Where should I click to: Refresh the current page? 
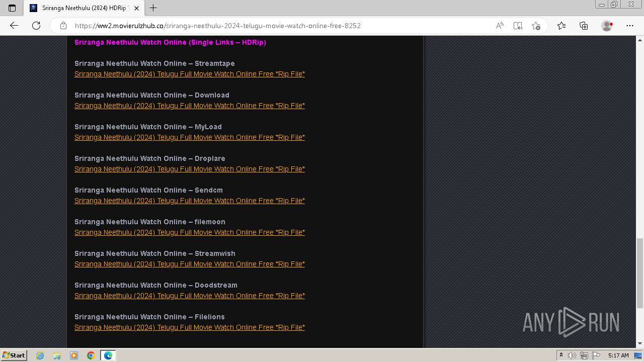[36, 26]
